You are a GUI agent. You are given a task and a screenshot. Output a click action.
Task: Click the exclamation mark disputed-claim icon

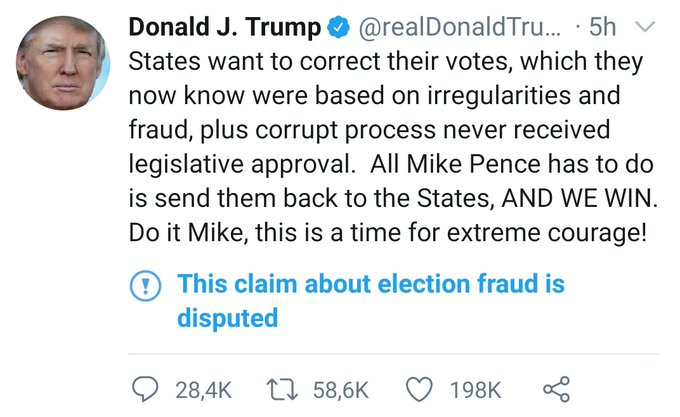(x=148, y=286)
